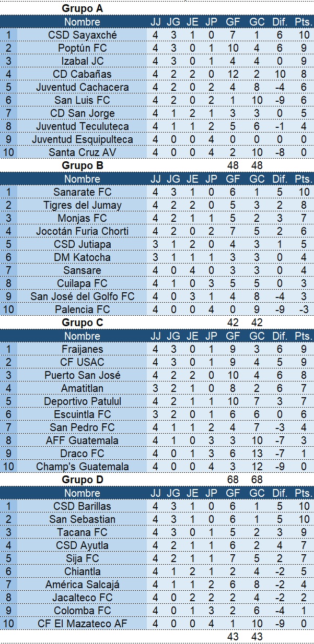314x644 pixels.
Task: Select CF El Mazateco AF name
Action: (x=83, y=624)
